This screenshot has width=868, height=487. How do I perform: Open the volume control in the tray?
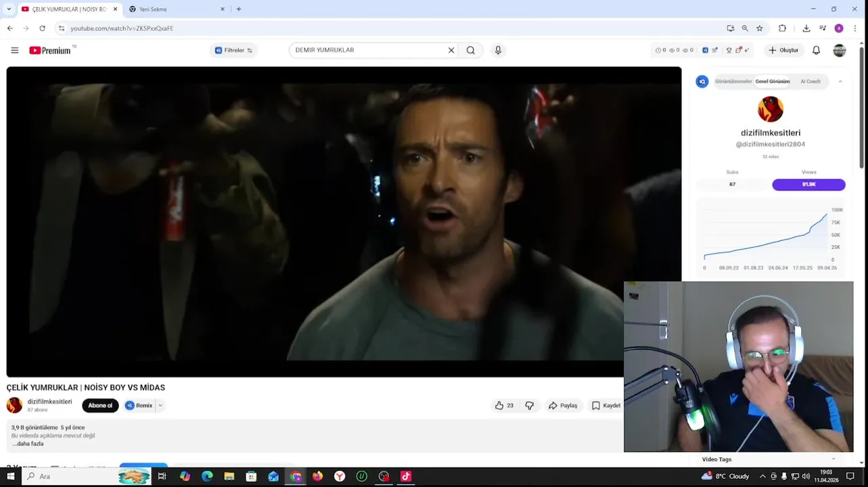(806, 476)
